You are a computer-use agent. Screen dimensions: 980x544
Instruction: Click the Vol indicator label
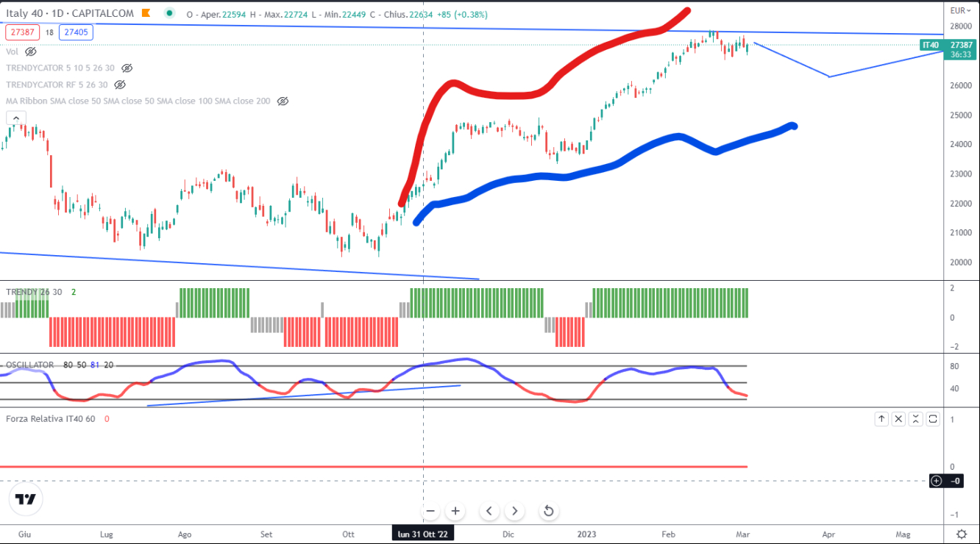pyautogui.click(x=12, y=51)
